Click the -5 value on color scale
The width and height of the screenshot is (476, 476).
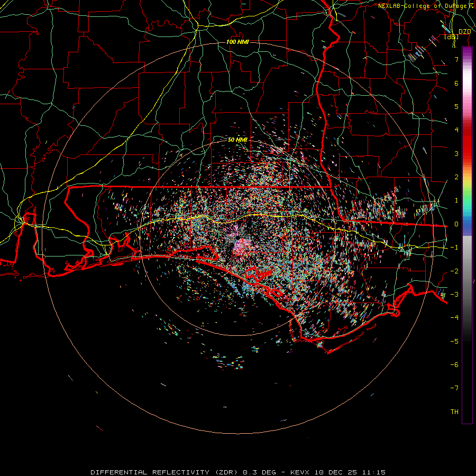(x=454, y=342)
